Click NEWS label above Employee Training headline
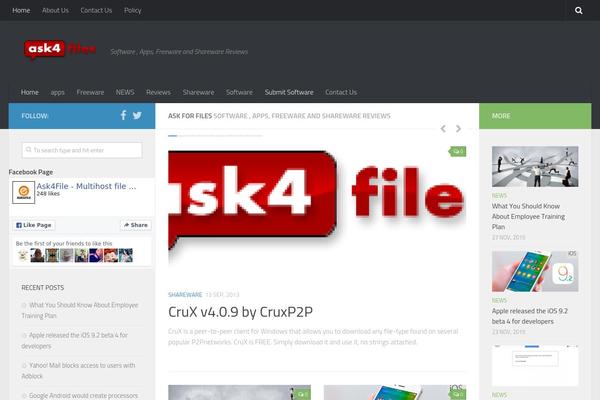 click(x=499, y=196)
